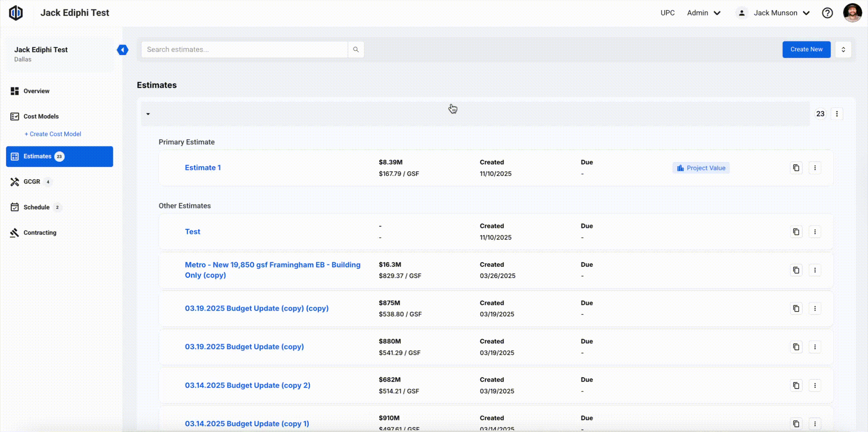Click the Project Value badge

pyautogui.click(x=701, y=168)
